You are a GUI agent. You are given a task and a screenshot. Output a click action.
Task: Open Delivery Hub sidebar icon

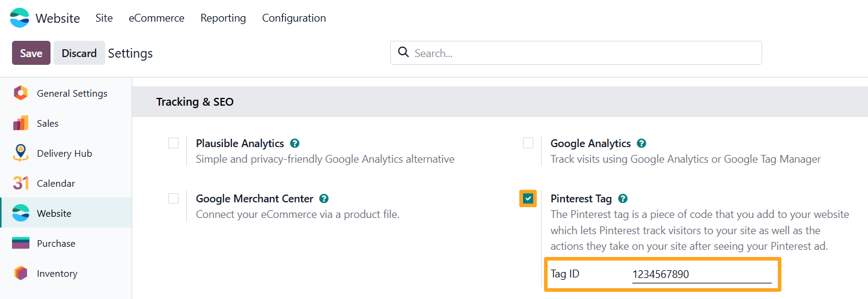click(x=20, y=153)
